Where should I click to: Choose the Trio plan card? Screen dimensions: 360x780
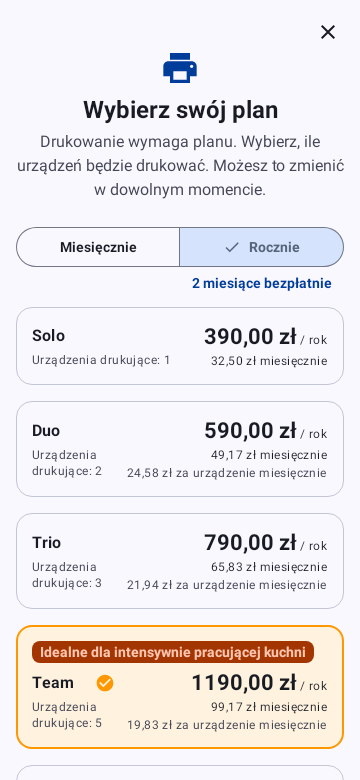tap(180, 561)
